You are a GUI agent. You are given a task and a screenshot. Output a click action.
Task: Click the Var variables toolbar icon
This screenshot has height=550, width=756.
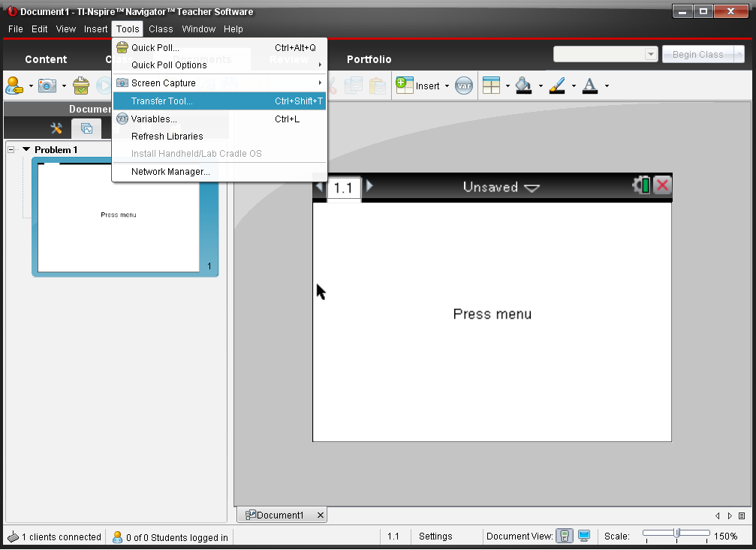(464, 86)
